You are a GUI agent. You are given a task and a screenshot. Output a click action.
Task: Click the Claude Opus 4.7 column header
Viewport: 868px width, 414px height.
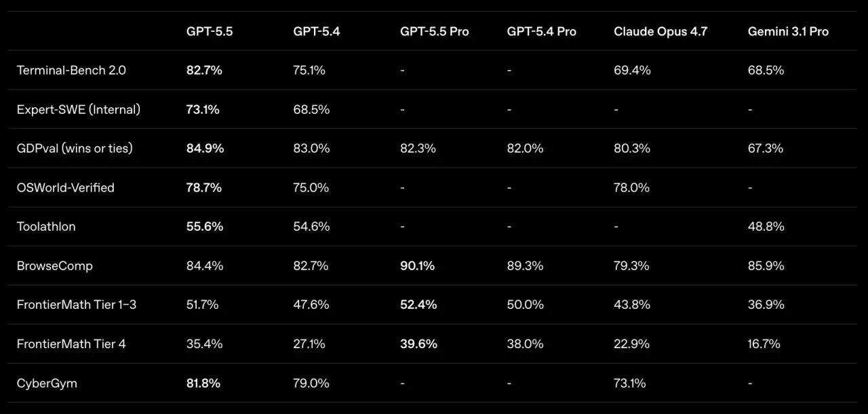660,31
